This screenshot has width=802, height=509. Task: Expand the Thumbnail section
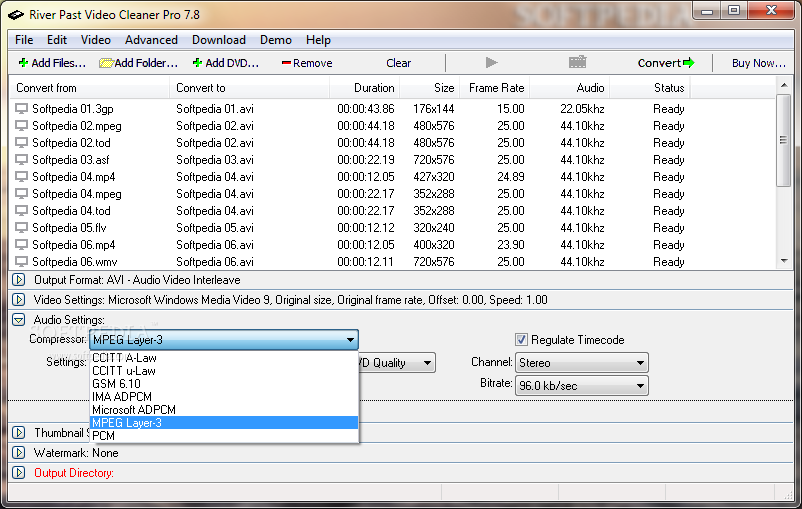(x=18, y=433)
